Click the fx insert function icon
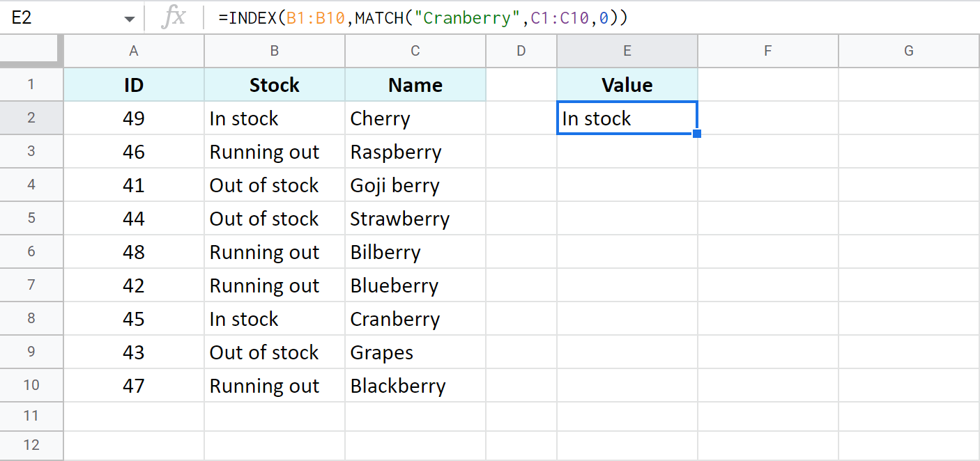The image size is (980, 461). pos(174,17)
